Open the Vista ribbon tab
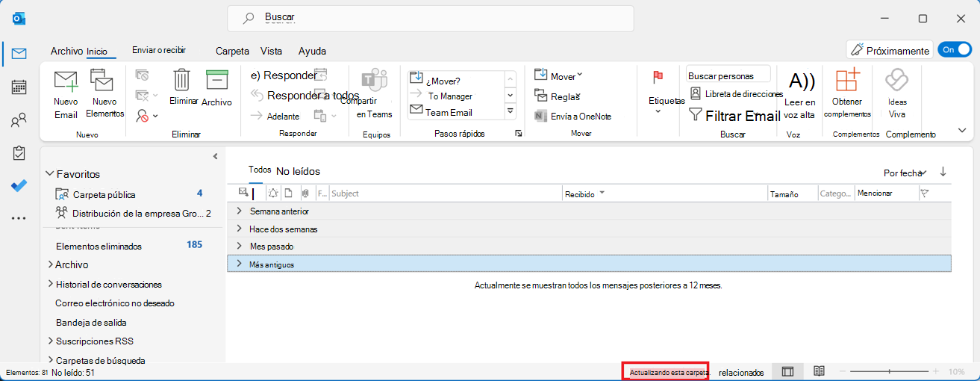This screenshot has height=381, width=980. coord(271,51)
